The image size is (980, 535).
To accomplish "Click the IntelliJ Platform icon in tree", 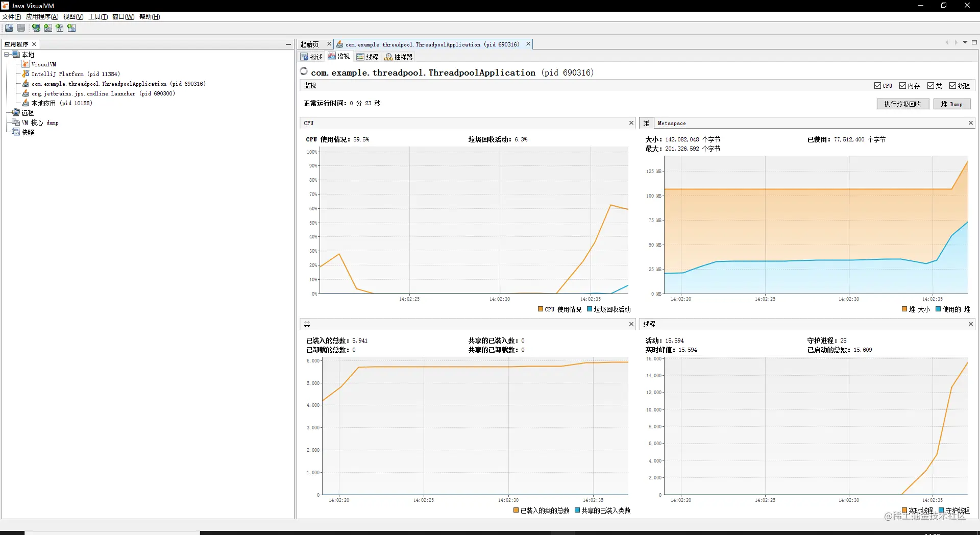I will pyautogui.click(x=26, y=74).
